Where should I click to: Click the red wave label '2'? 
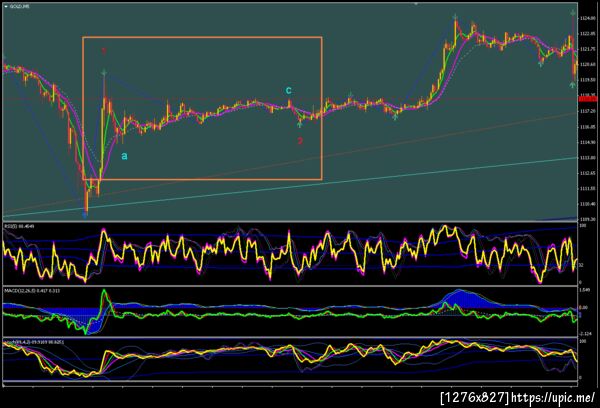point(300,141)
